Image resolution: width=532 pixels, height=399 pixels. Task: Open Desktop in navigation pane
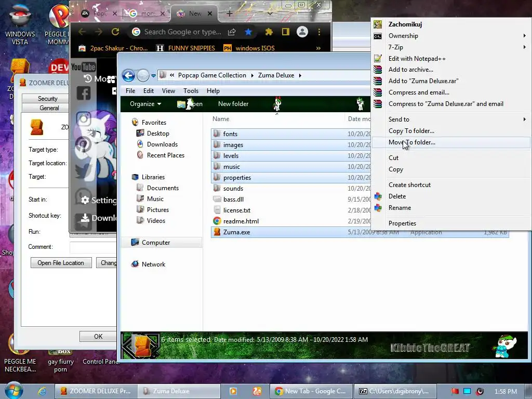(158, 134)
